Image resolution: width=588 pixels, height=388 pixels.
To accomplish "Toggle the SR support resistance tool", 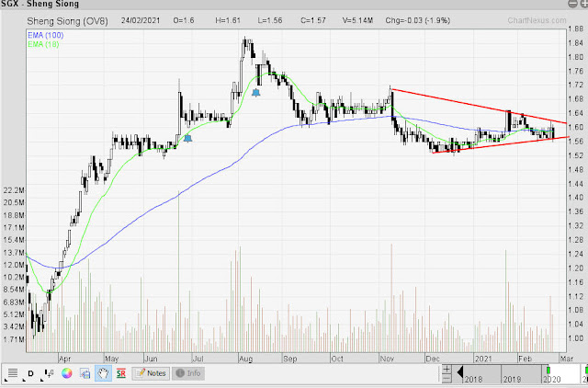I will [x=121, y=373].
